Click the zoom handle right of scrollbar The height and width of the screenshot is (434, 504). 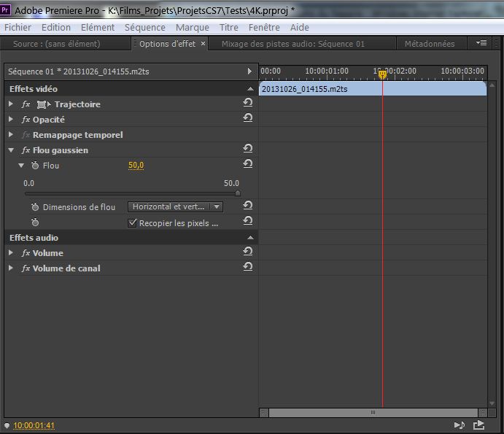click(x=482, y=412)
